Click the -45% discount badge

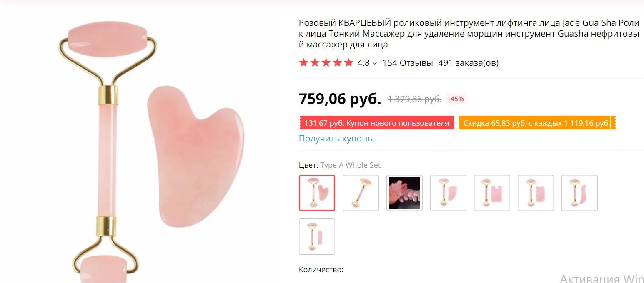point(455,99)
